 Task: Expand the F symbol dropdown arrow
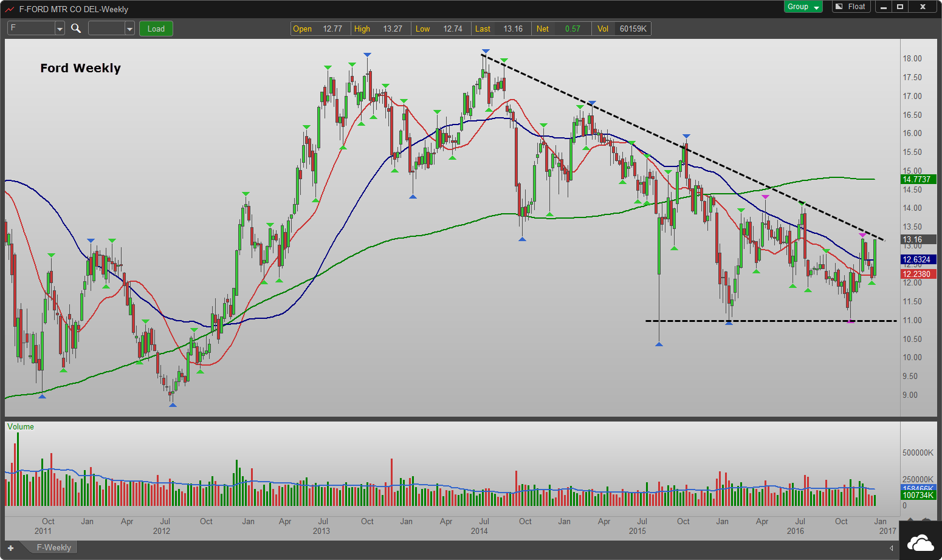[60, 29]
